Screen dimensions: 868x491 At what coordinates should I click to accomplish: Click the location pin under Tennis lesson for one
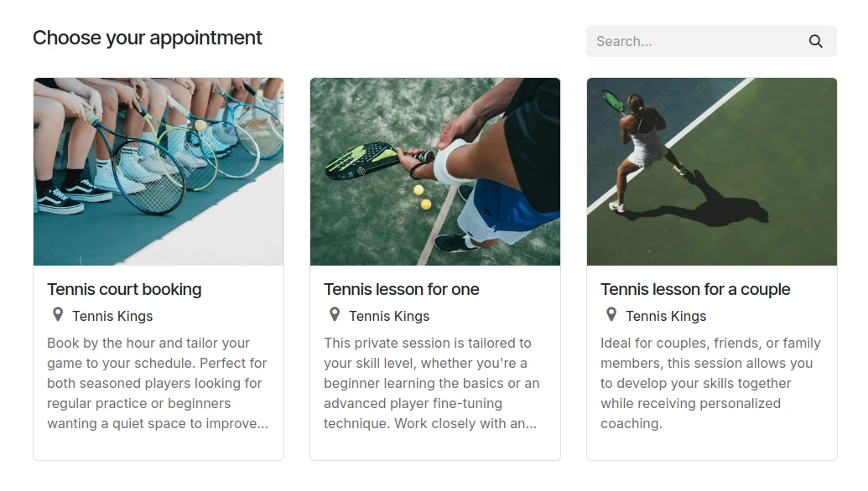pos(335,314)
